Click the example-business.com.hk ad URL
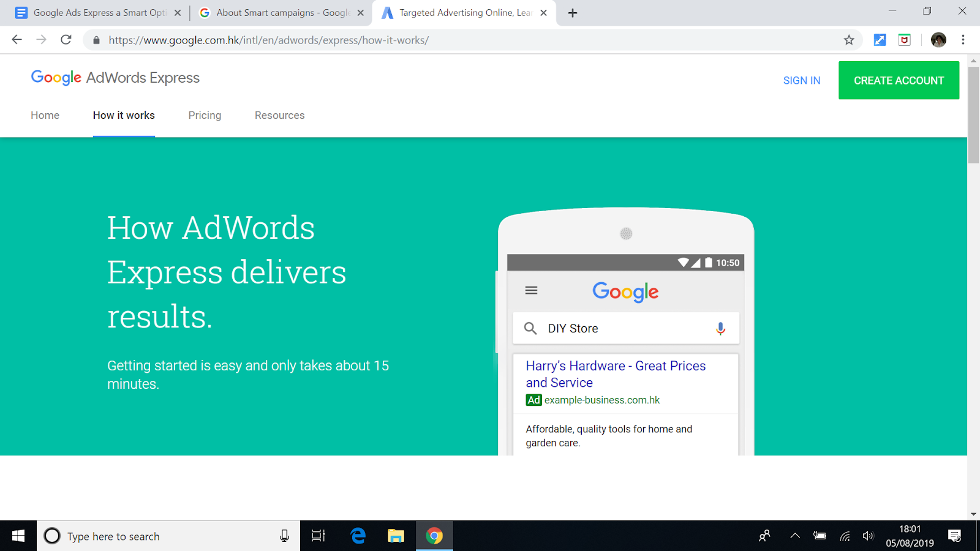This screenshot has height=551, width=980. tap(602, 400)
